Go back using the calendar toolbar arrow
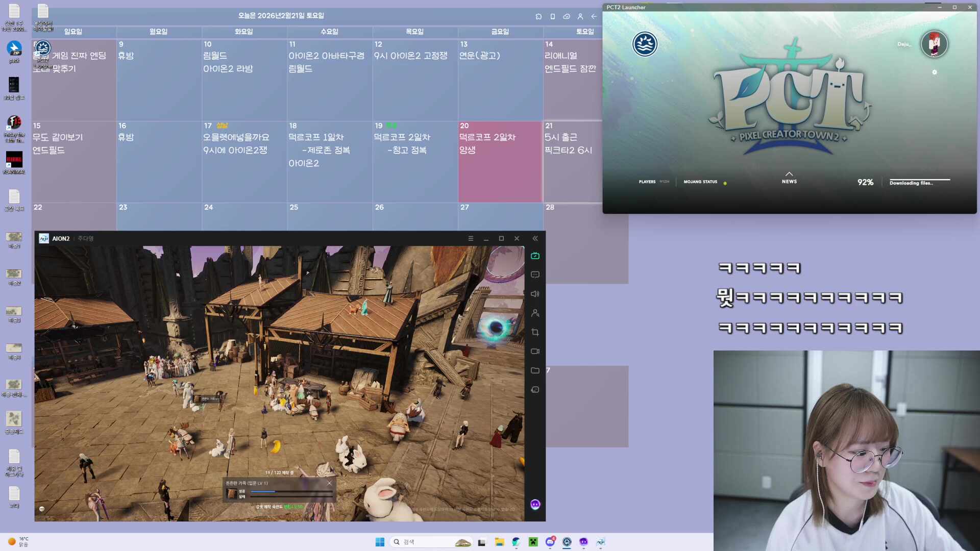The height and width of the screenshot is (551, 980). click(x=594, y=16)
